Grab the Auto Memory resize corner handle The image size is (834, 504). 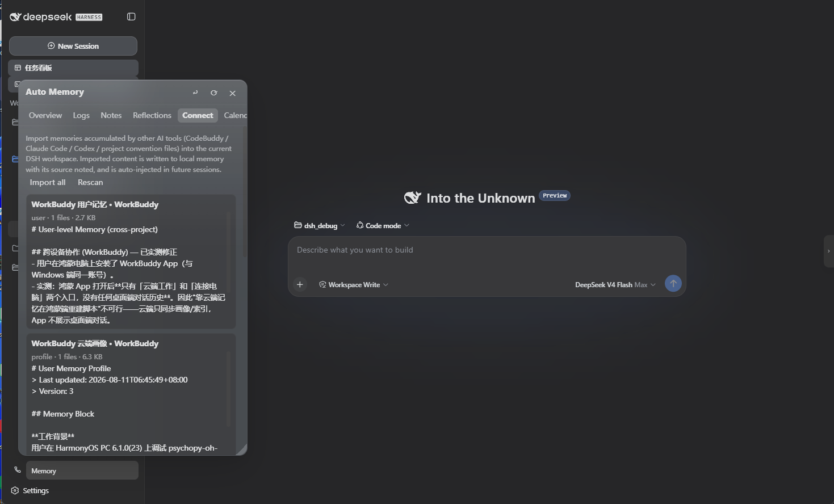point(241,450)
